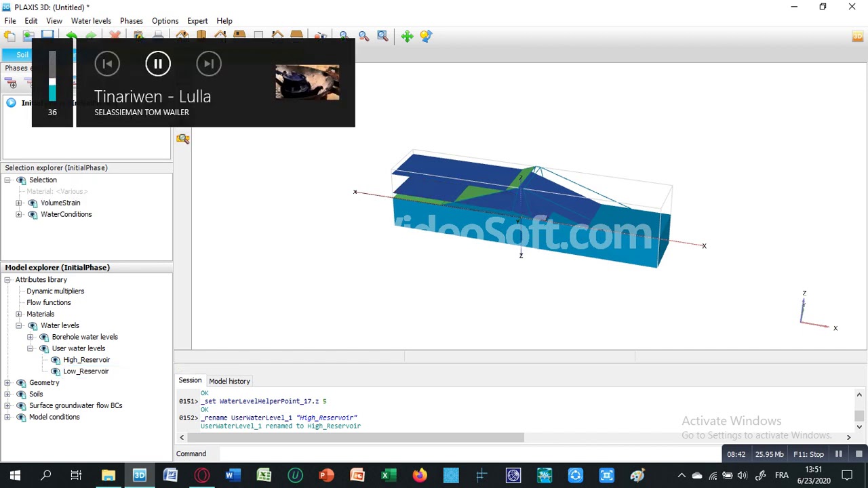
Task: Open the PLAXIS 3D taskbar icon
Action: click(139, 475)
